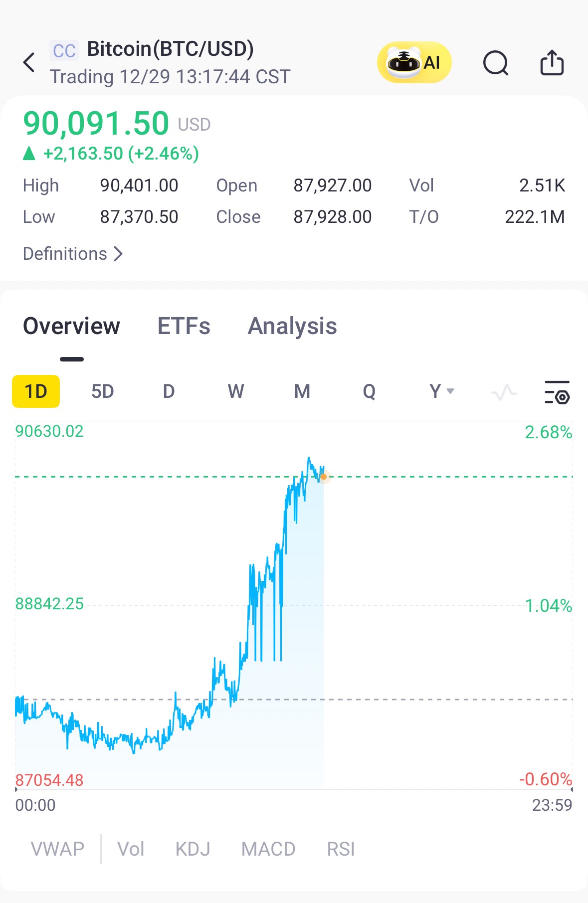Open the search magnifier icon
The image size is (588, 903).
tap(496, 63)
